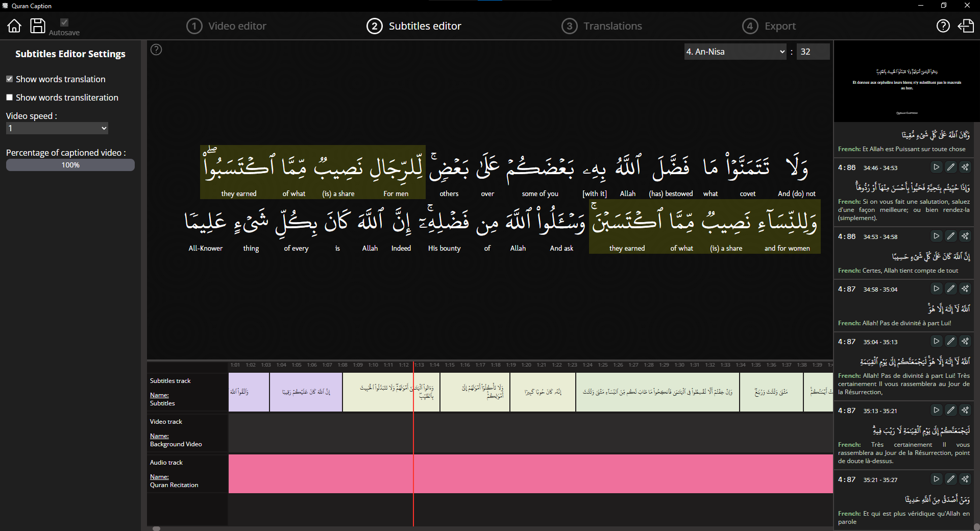The image size is (980, 531).
Task: Click the 1:05 mark on the timeline ruler
Action: [x=297, y=365]
